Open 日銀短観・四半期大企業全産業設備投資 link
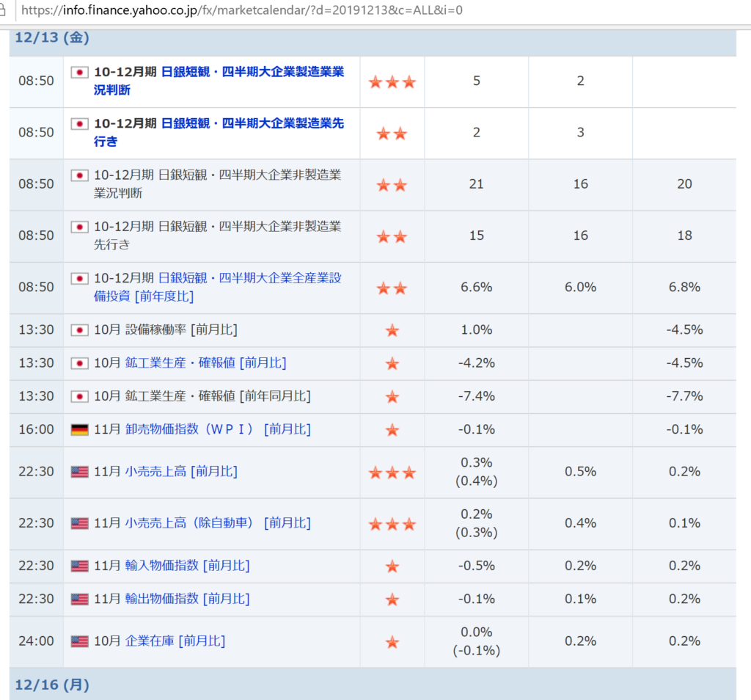The width and height of the screenshot is (751, 700). [x=217, y=287]
